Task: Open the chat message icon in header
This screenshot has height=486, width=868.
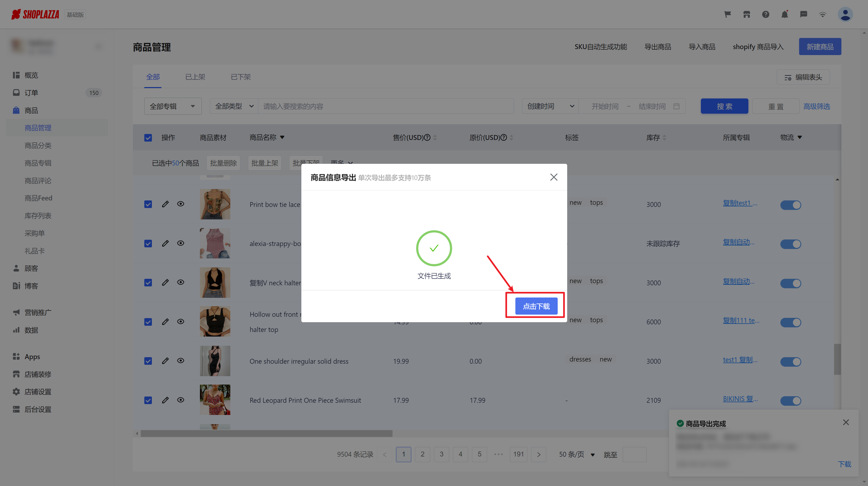Action: click(804, 14)
